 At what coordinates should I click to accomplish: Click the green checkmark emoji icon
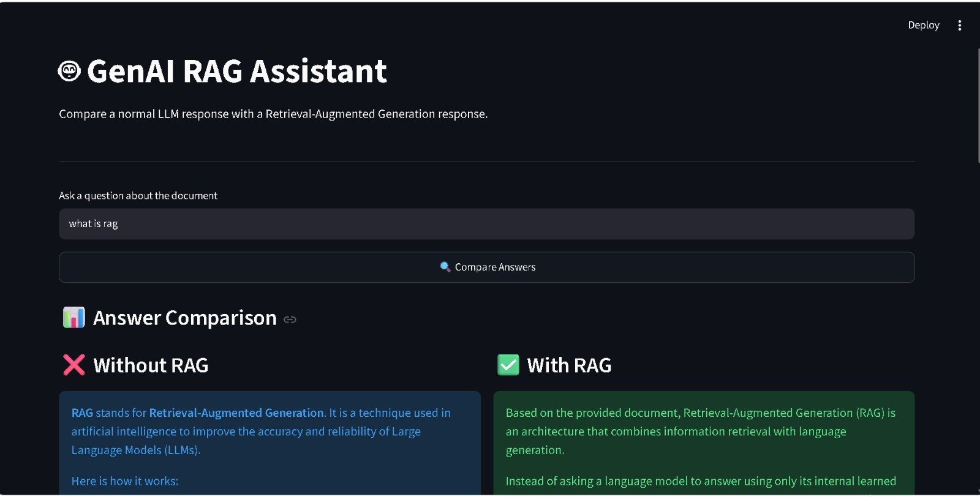click(508, 365)
